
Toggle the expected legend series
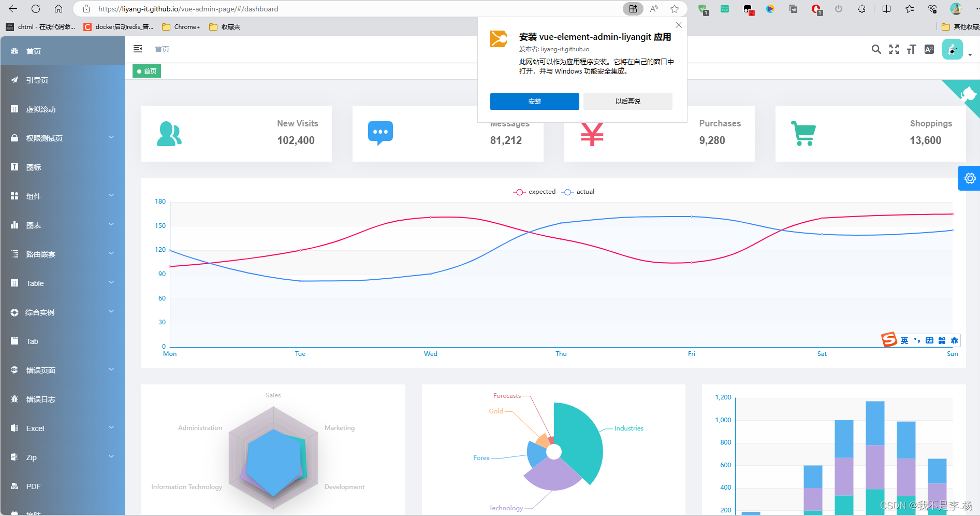tap(534, 192)
